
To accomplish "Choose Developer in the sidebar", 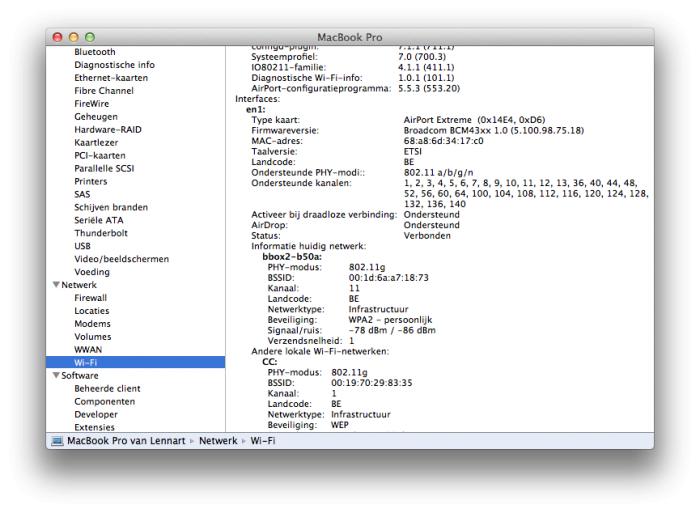I will pos(96,414).
